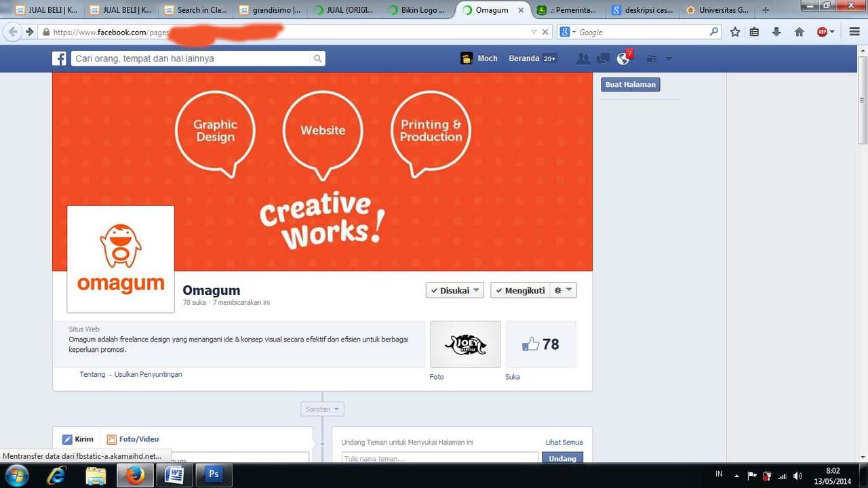The height and width of the screenshot is (488, 868).
Task: Click the Moch profile name
Action: 487,58
